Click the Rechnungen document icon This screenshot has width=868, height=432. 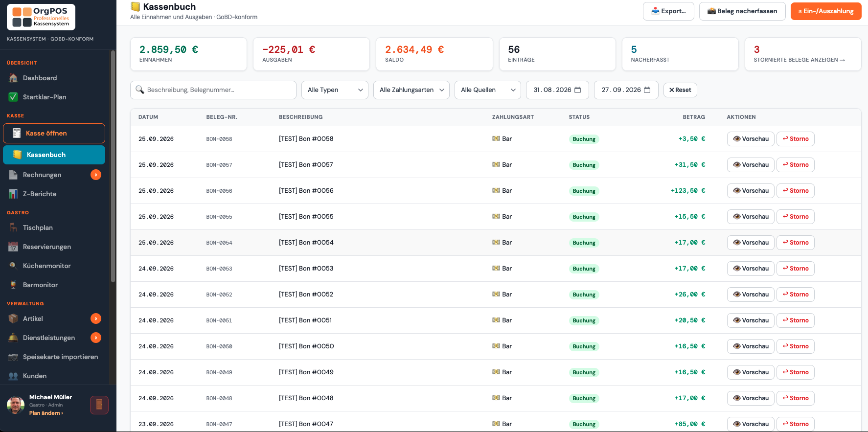[x=13, y=175]
